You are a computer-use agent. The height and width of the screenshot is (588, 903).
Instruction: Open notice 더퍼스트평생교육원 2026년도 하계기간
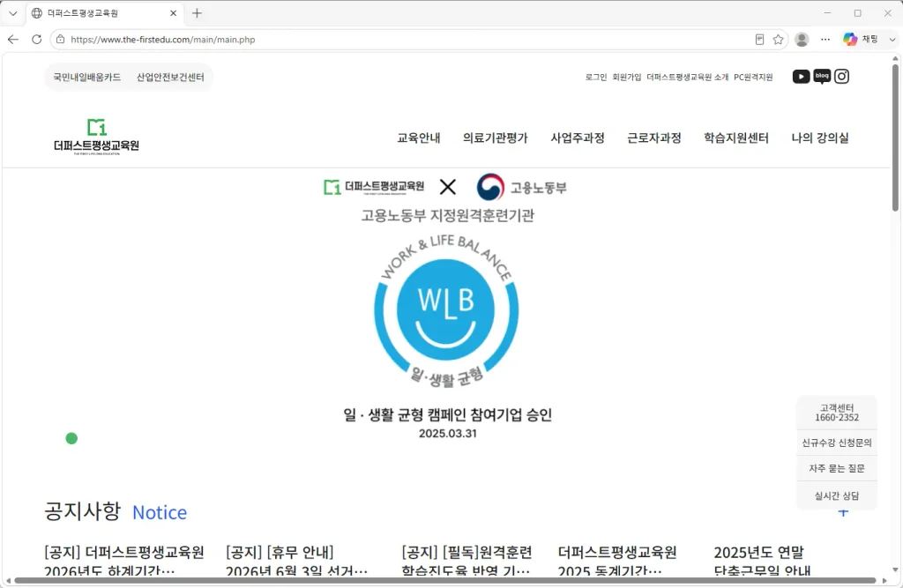(x=124, y=561)
